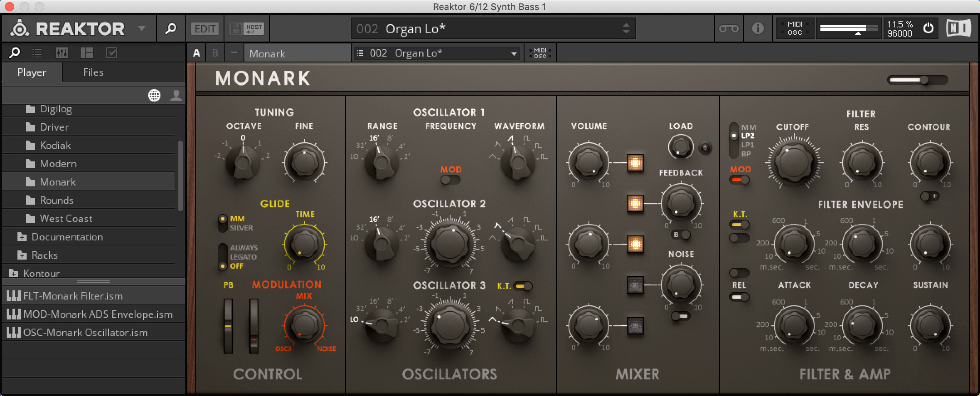980x396 pixels.
Task: Click the preset stepper arrows for Organ Lo
Action: coord(626,29)
